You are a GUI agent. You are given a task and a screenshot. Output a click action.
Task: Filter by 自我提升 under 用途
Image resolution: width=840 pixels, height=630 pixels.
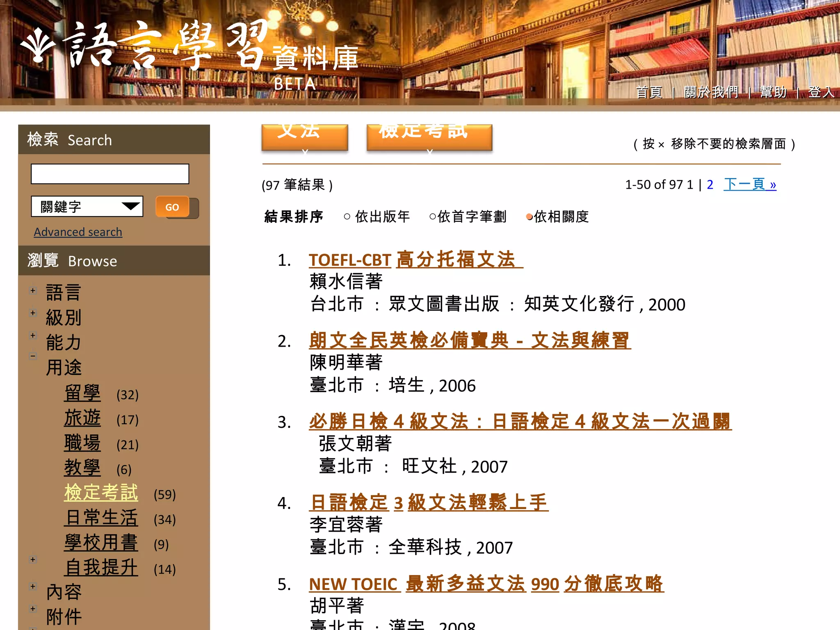pos(101,568)
